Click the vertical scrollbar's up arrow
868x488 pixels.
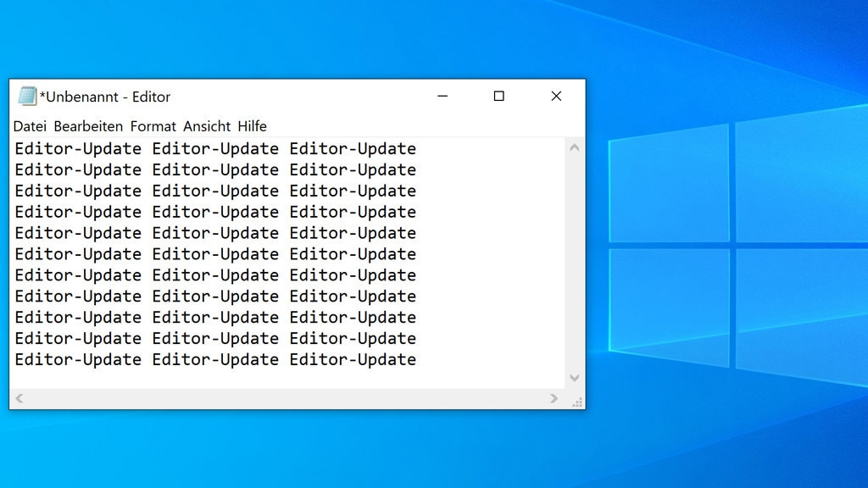(575, 146)
